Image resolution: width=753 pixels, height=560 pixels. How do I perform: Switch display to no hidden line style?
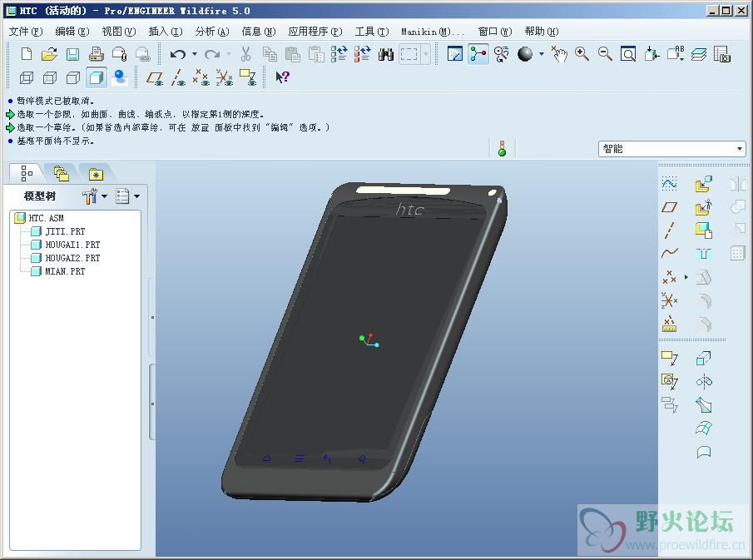73,77
